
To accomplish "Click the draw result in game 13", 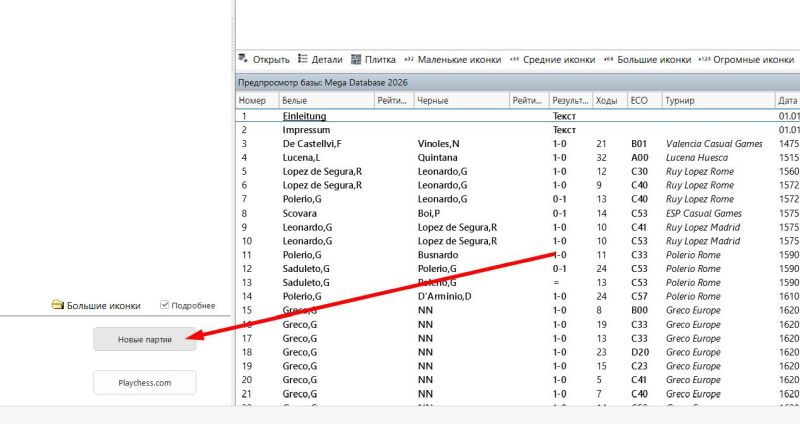I will click(556, 282).
